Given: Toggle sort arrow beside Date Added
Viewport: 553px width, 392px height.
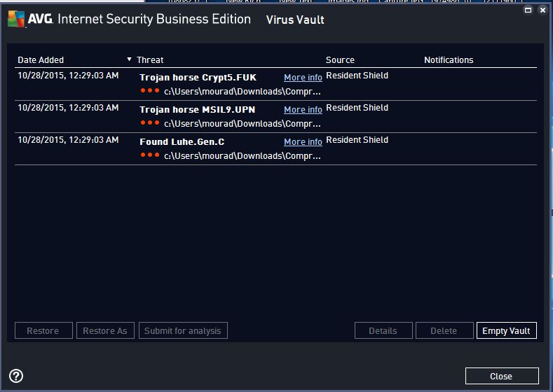Looking at the screenshot, I should tap(129, 59).
